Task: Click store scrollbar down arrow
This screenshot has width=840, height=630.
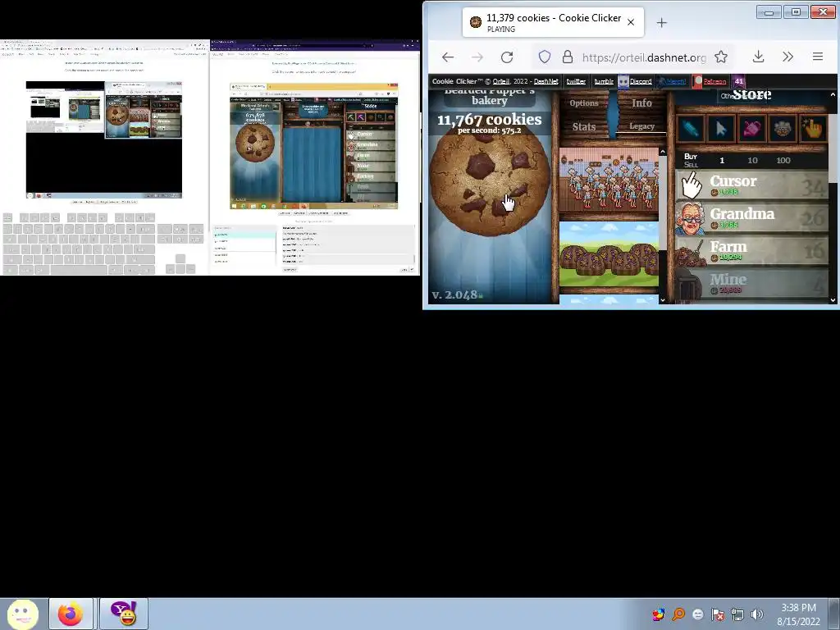Action: click(833, 300)
